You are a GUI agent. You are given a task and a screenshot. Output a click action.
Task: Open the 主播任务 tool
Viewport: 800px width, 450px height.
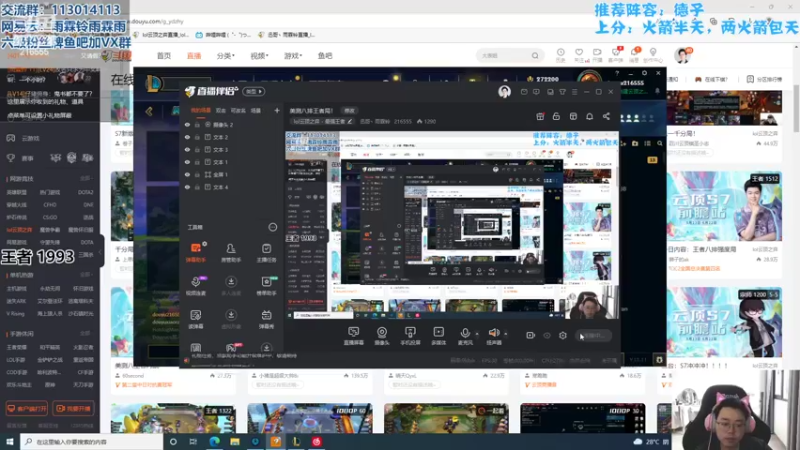pos(266,253)
